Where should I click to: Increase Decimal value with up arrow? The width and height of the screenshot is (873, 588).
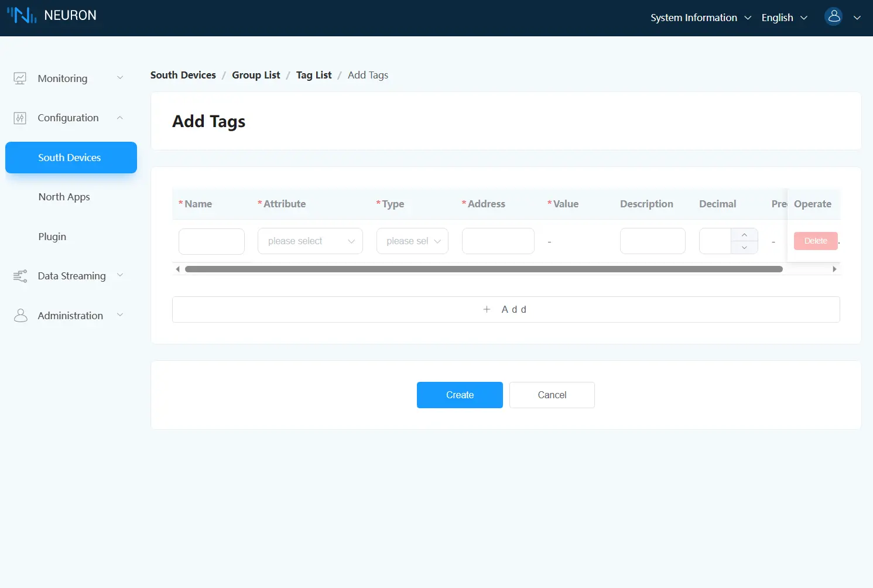click(x=744, y=235)
